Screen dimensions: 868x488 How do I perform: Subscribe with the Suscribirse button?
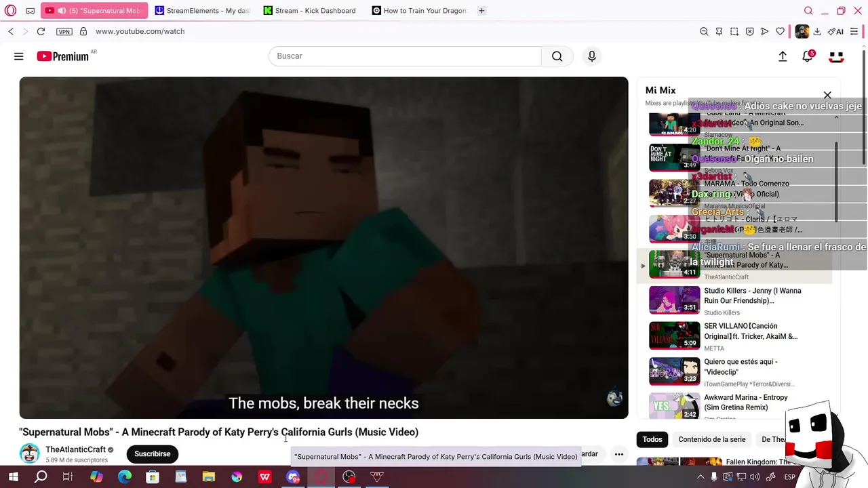coord(153,454)
